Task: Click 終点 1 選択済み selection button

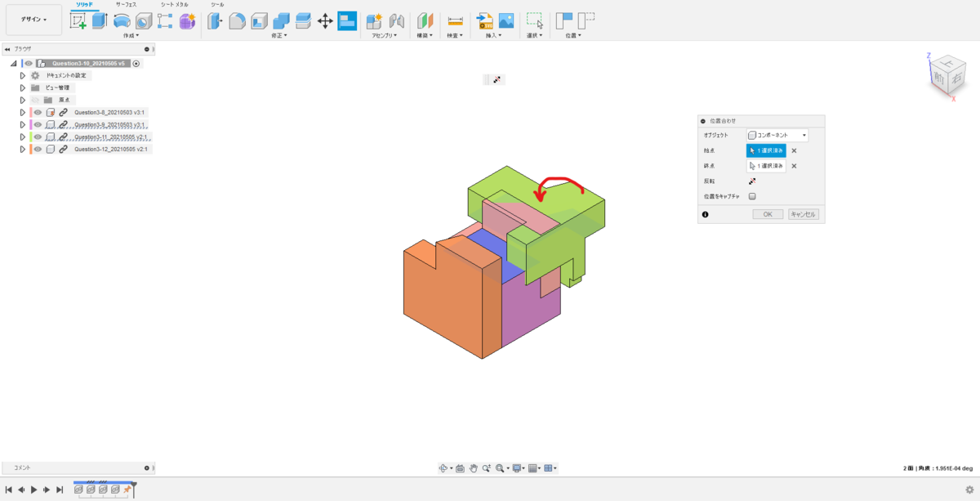Action: click(766, 166)
